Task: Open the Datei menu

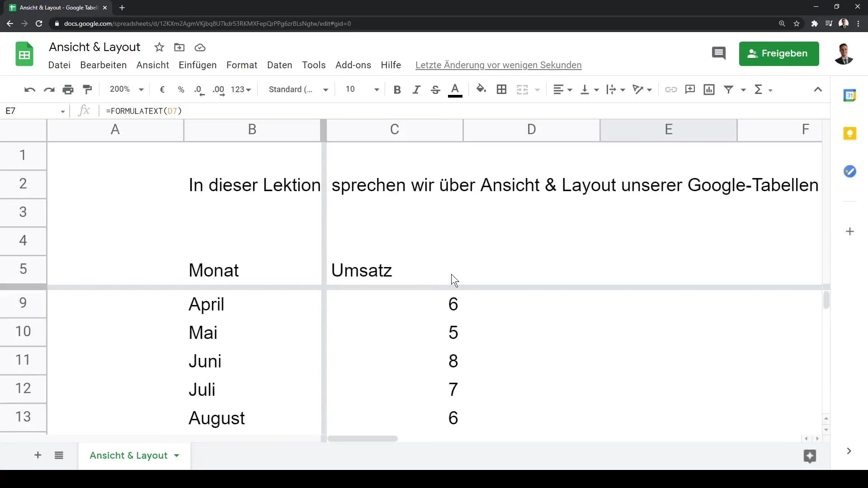Action: click(x=59, y=65)
